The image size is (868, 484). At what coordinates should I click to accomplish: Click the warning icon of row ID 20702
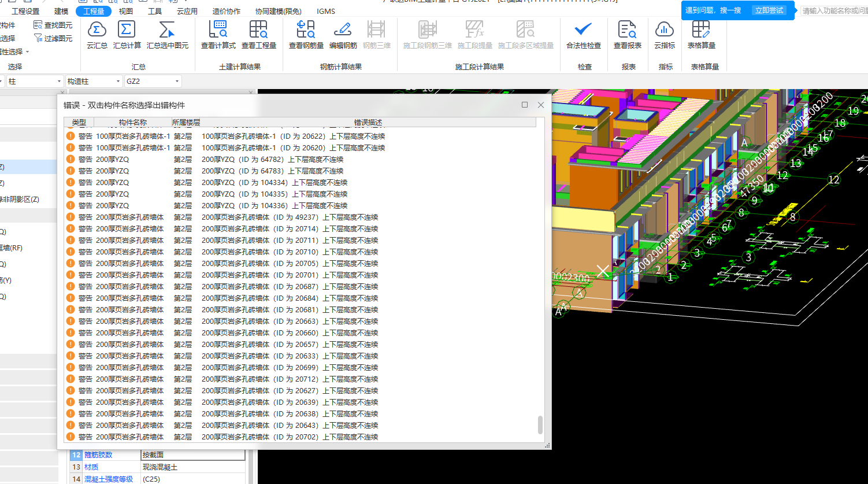tap(71, 437)
